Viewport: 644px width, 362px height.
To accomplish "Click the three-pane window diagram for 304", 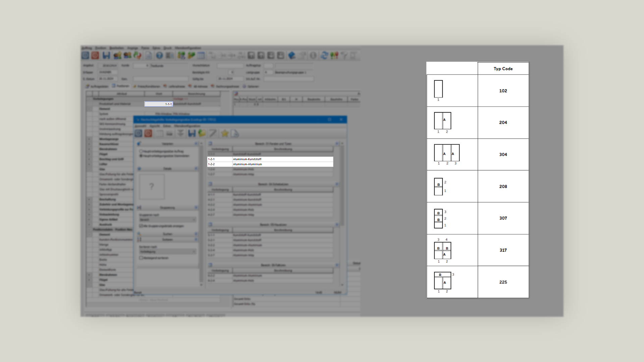I will pos(447,153).
